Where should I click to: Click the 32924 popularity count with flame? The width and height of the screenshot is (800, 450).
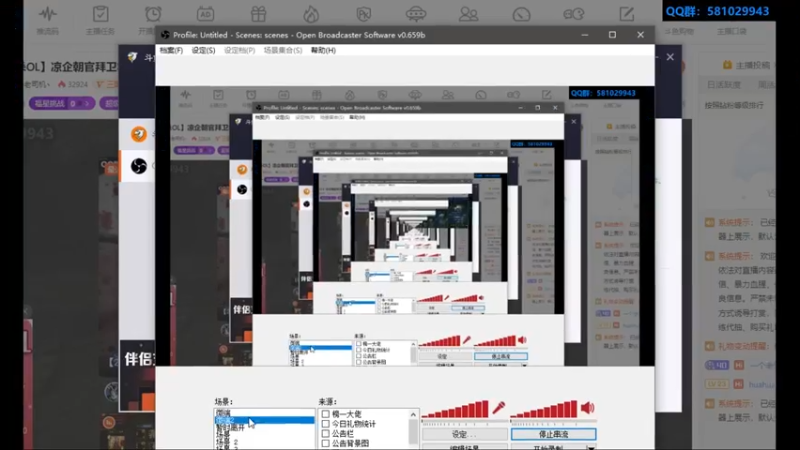[x=72, y=84]
